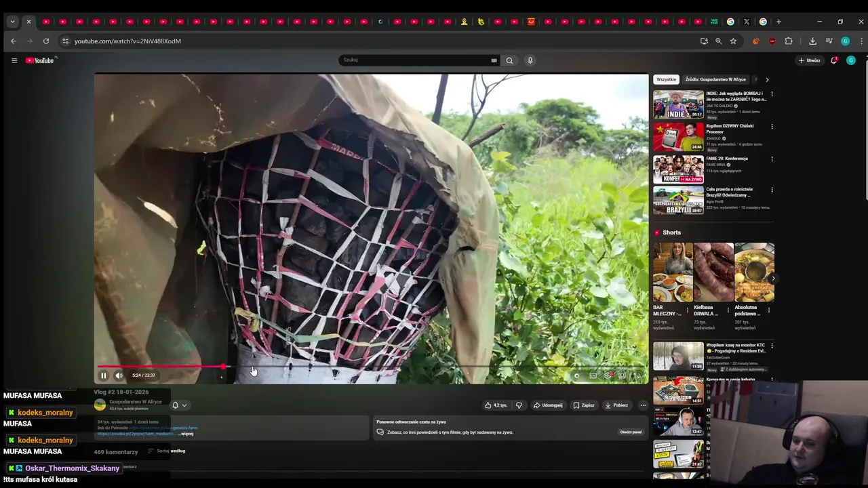Image resolution: width=868 pixels, height=488 pixels.
Task: Go back in browser history
Action: coord(13,41)
